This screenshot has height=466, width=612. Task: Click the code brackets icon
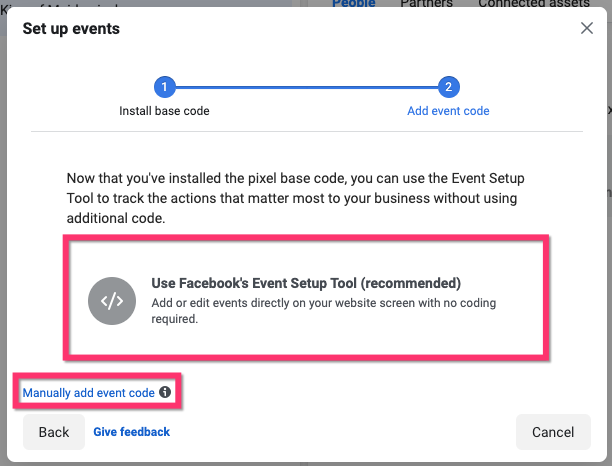point(112,300)
